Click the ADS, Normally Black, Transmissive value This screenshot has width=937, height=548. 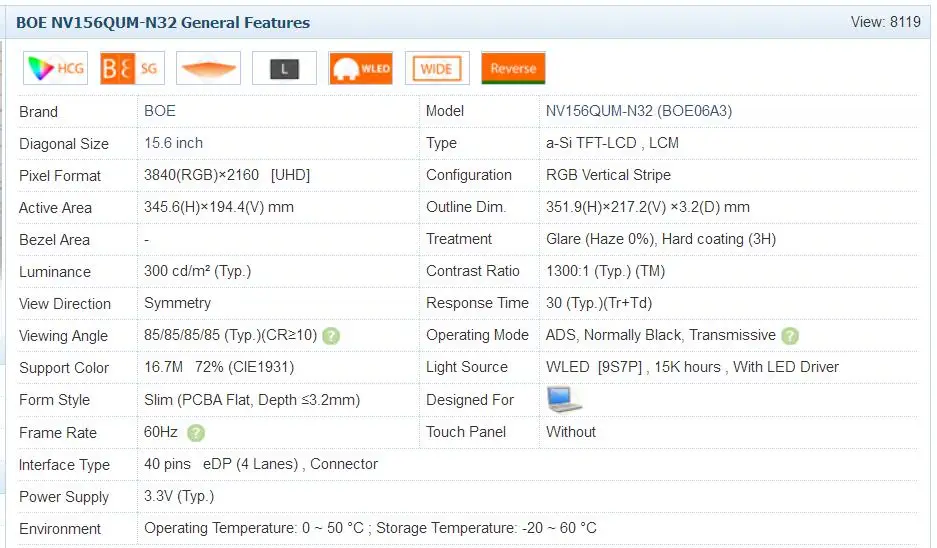(661, 335)
